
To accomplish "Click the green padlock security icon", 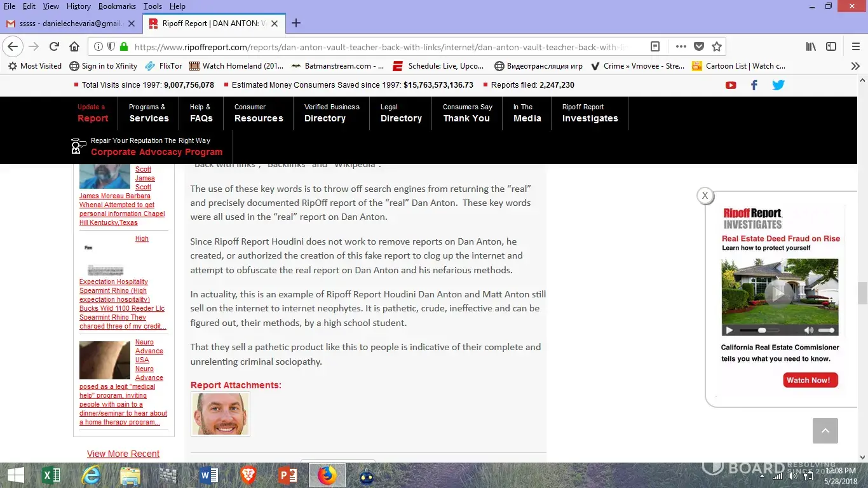I will coord(124,46).
